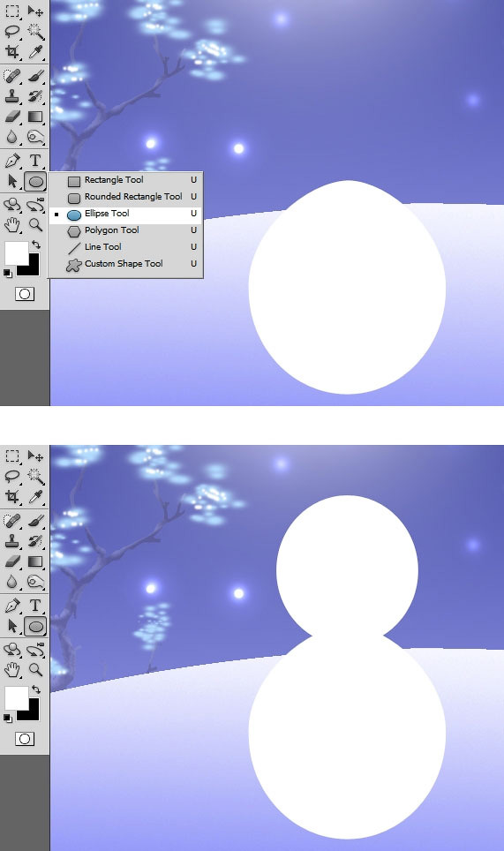Select Magic Wand tool in upper toolbar

tap(36, 31)
